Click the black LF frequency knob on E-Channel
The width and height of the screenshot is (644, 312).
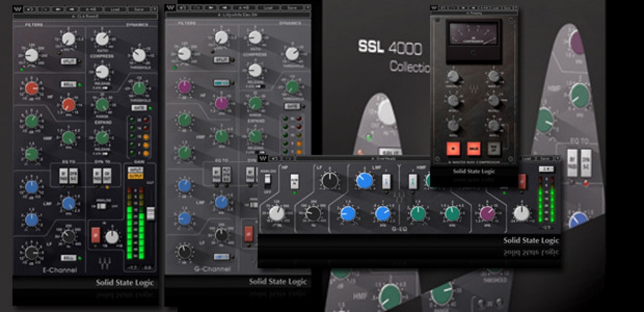pyautogui.click(x=69, y=236)
